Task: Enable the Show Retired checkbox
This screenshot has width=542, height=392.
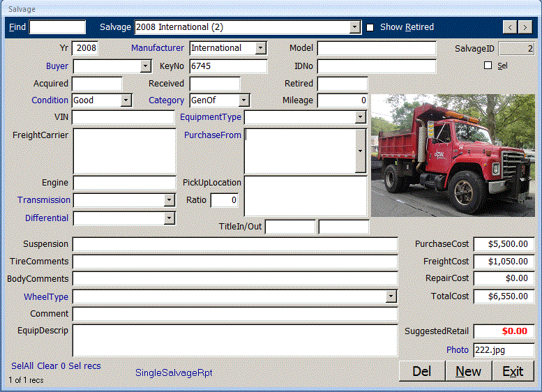Action: [x=370, y=27]
